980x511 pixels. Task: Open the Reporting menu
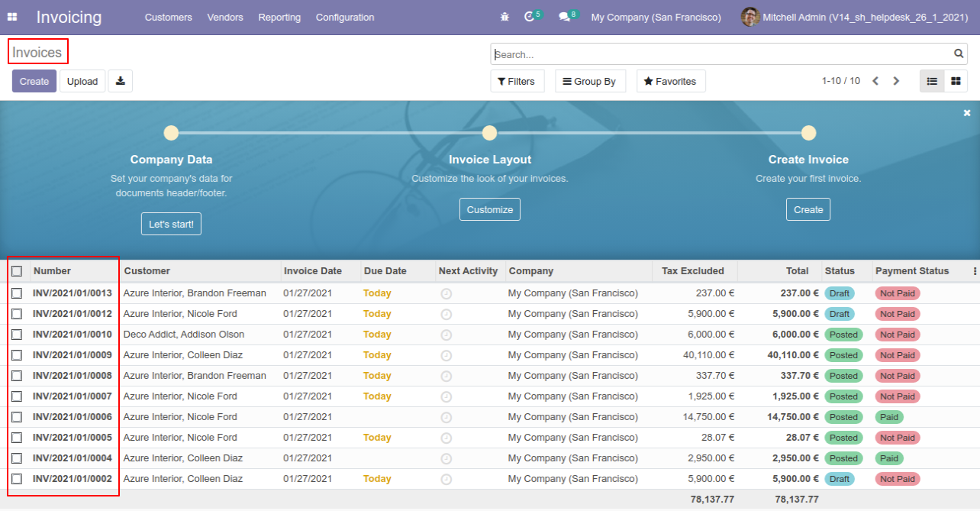(x=279, y=17)
